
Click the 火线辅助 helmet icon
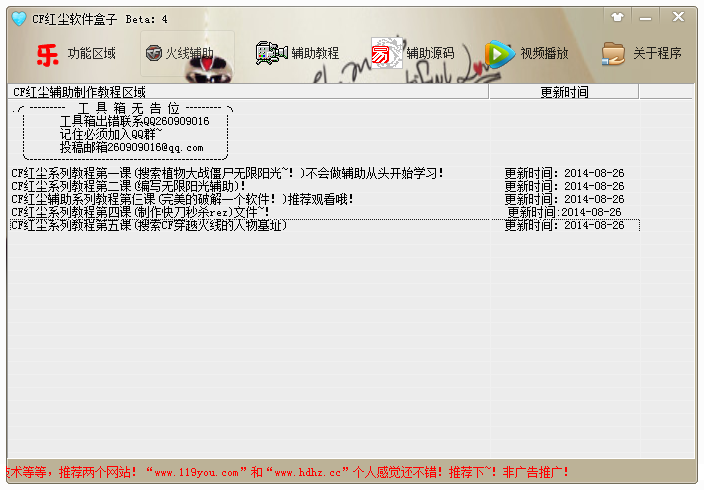coord(154,53)
